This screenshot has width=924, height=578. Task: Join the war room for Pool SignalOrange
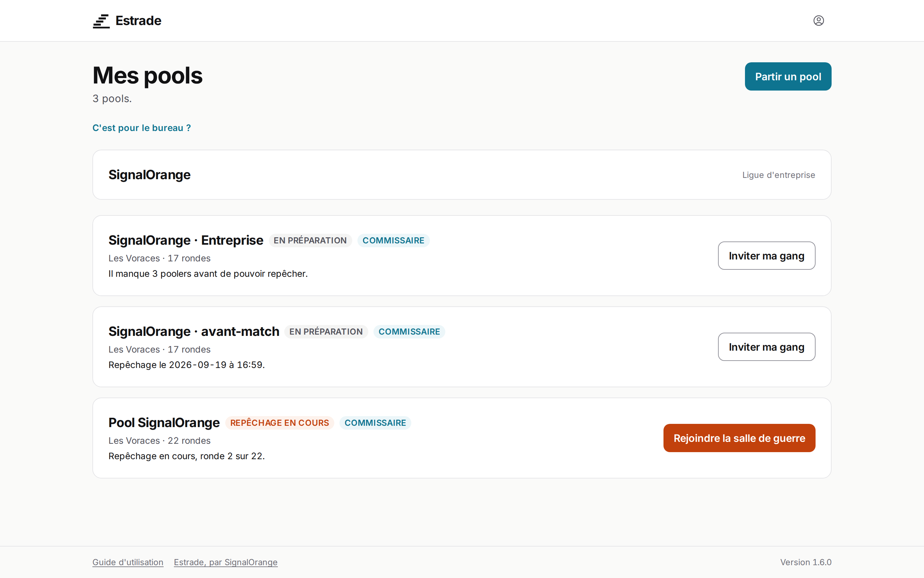tap(739, 438)
